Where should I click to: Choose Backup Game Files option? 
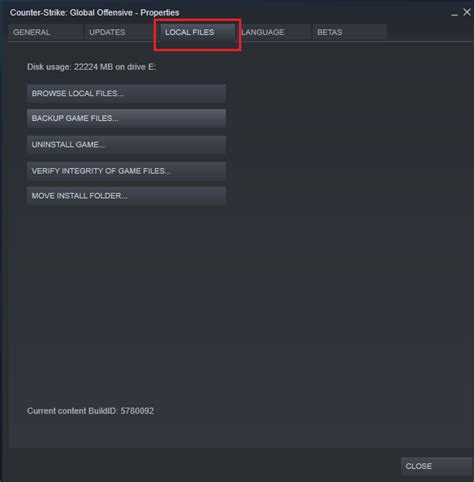click(x=126, y=118)
